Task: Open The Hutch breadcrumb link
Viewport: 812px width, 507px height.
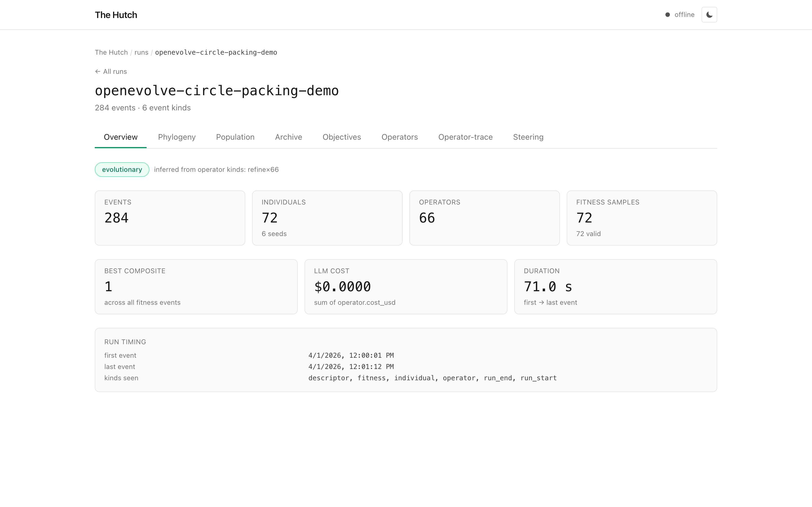Action: coord(111,52)
